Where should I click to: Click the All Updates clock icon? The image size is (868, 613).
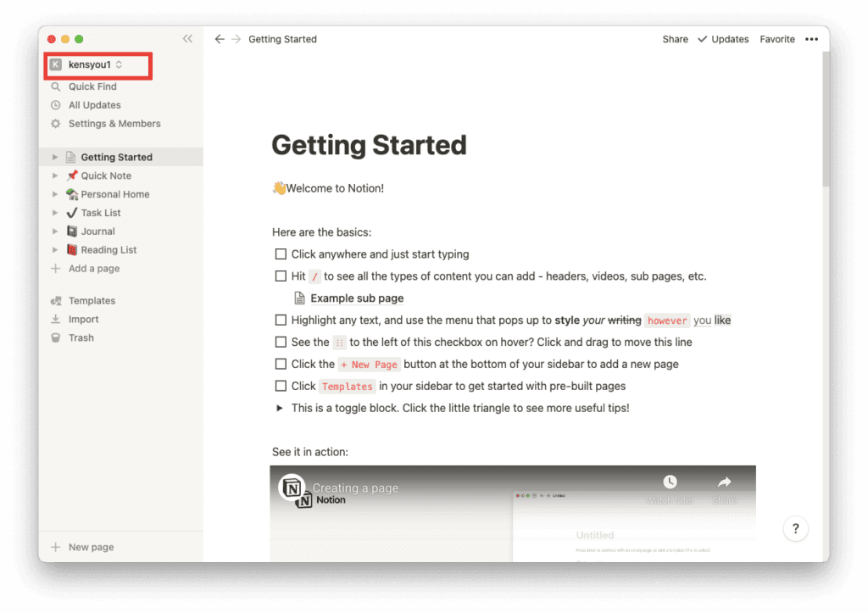(x=56, y=105)
